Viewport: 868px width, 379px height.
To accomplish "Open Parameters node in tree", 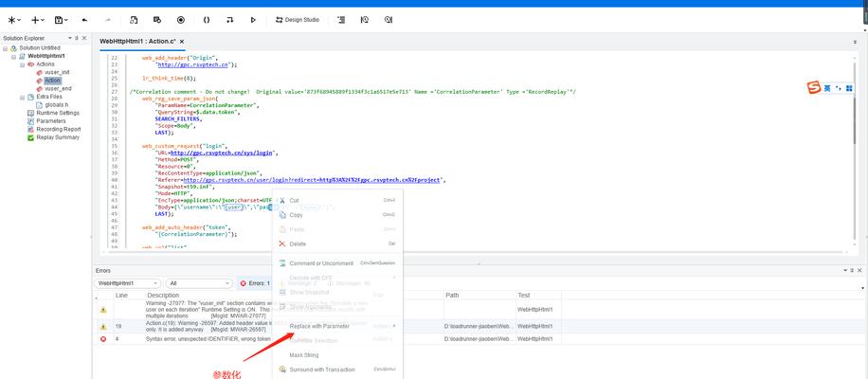I will (51, 121).
